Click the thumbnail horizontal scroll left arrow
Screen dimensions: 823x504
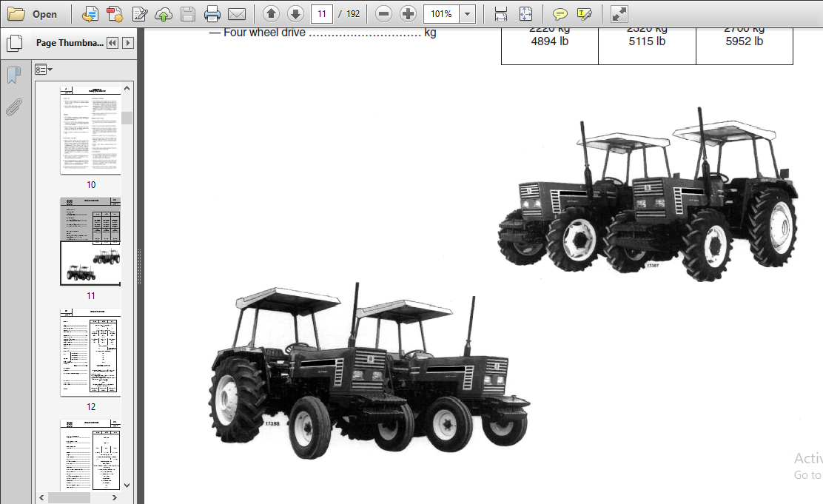pyautogui.click(x=41, y=497)
